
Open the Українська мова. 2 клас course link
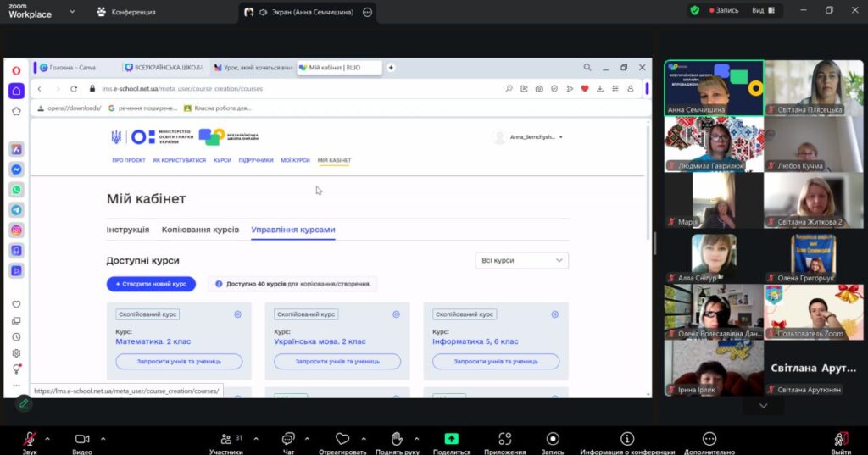pos(320,341)
